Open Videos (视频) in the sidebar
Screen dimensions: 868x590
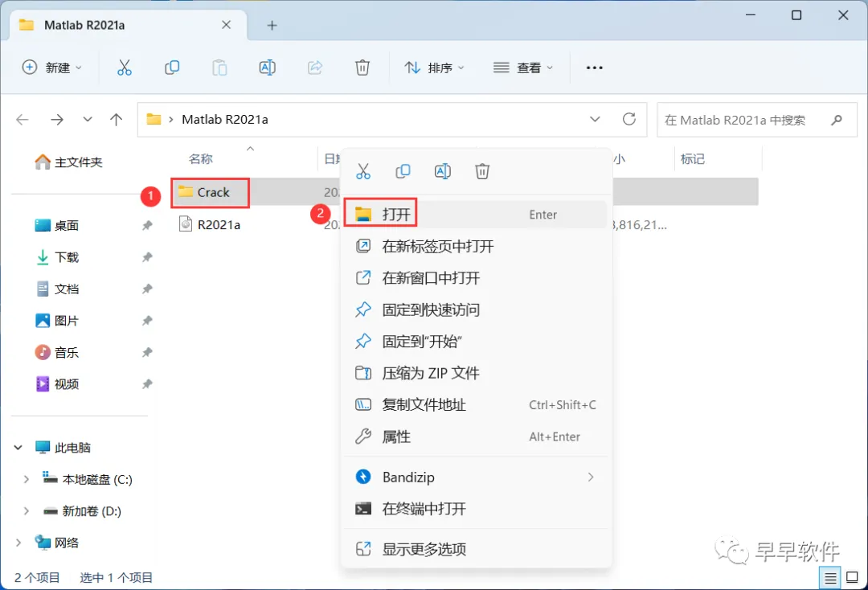pos(57,384)
